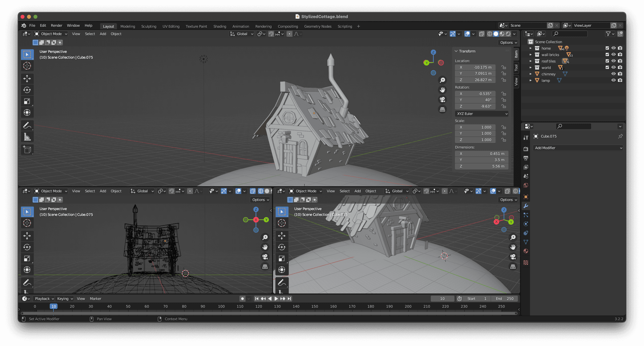Viewport: 644px width, 346px height.
Task: Open the Render menu
Action: [56, 26]
